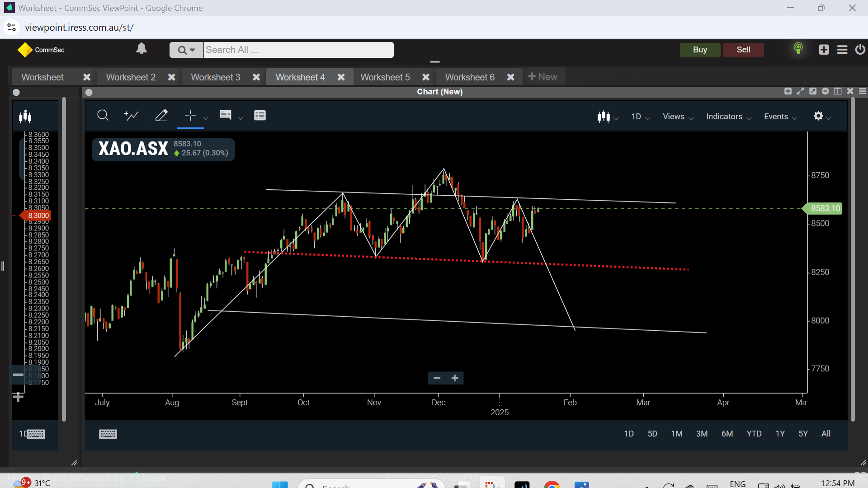The height and width of the screenshot is (488, 868).
Task: Click the left panel vertical scrollbar
Action: coord(64,260)
